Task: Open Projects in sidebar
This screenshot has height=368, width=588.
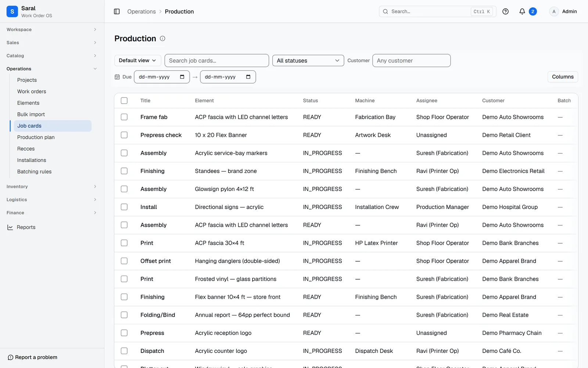Action: point(53,80)
